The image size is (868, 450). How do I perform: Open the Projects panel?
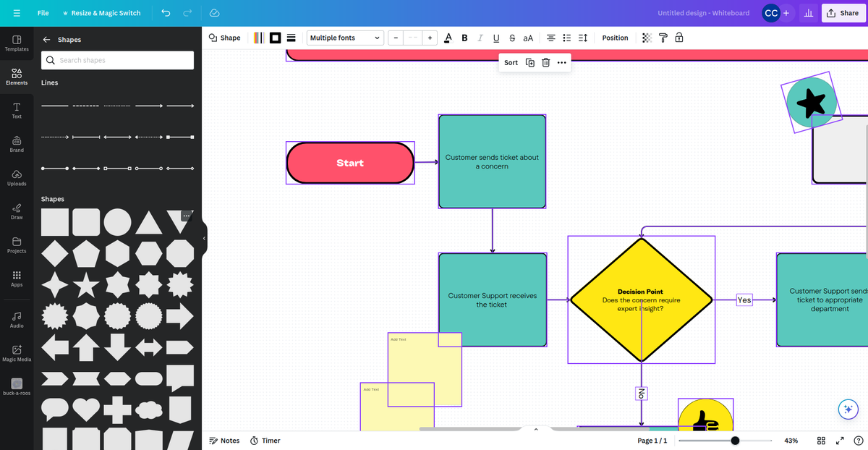17,245
